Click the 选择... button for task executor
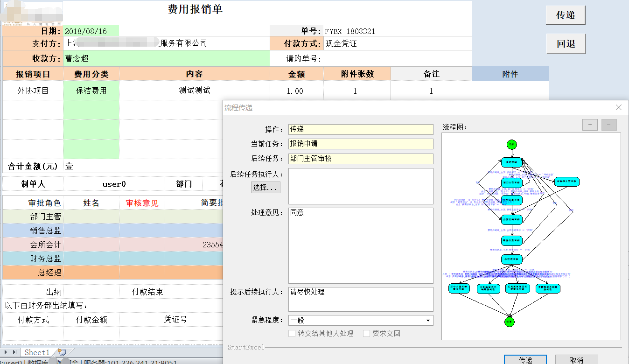Screen dimensions: 629x364 pyautogui.click(x=266, y=188)
